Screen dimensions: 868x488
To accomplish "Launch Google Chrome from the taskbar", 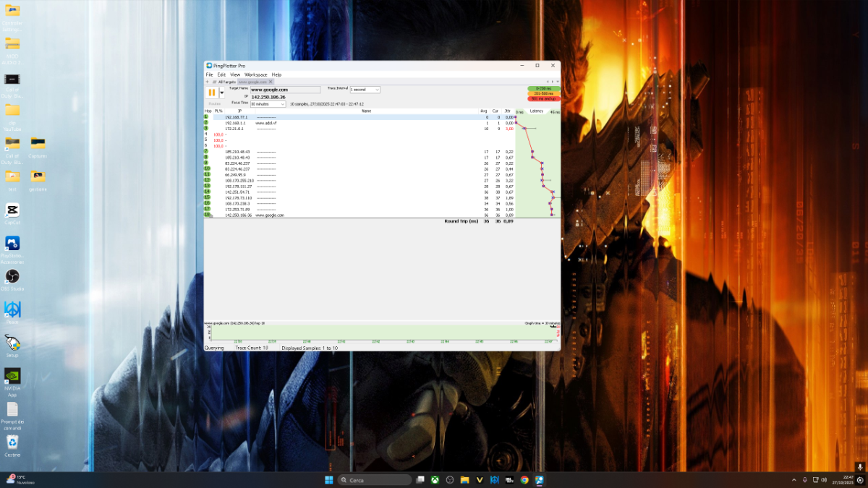I will tap(524, 480).
